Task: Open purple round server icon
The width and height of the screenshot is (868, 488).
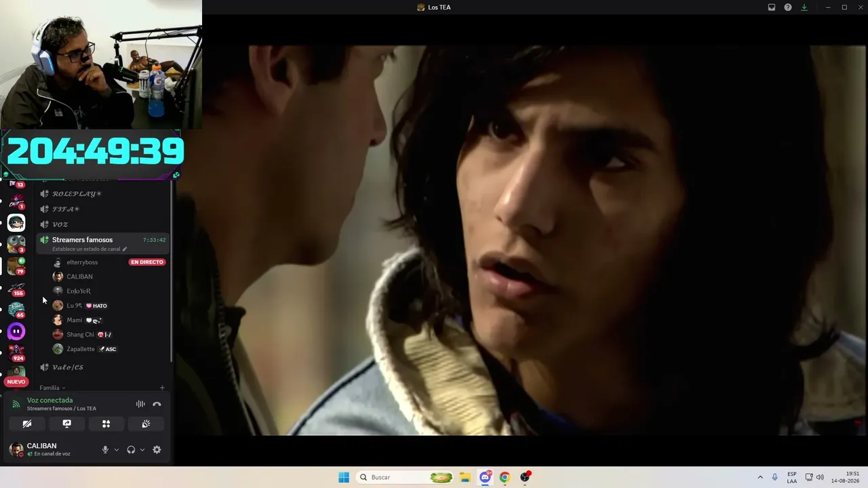Action: point(16,331)
